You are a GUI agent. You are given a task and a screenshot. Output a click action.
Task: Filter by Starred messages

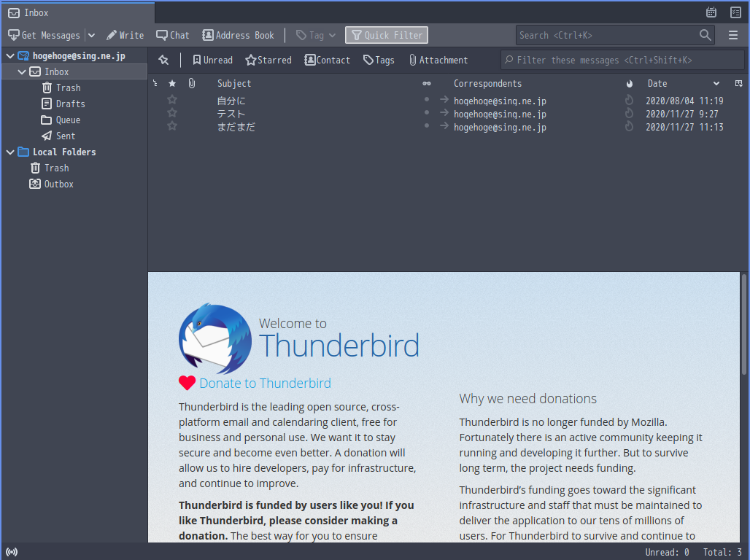(268, 61)
